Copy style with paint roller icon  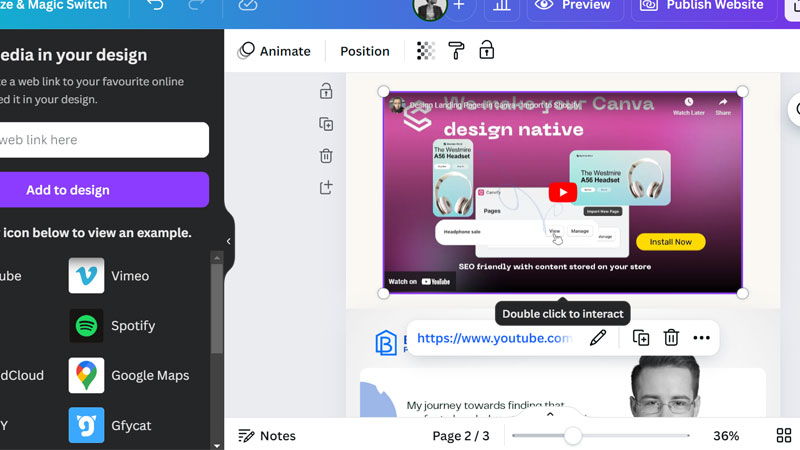coord(456,51)
